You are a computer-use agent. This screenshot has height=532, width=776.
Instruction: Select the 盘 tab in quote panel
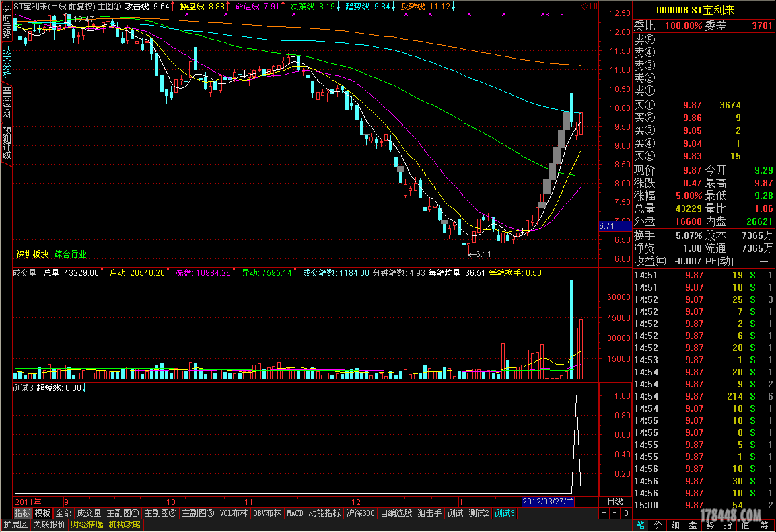coord(693,525)
